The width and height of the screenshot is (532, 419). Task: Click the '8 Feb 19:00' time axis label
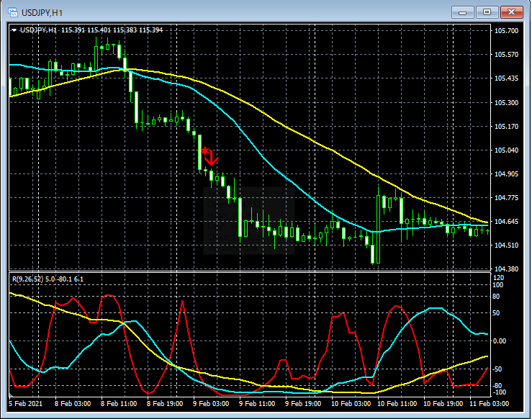tap(165, 404)
